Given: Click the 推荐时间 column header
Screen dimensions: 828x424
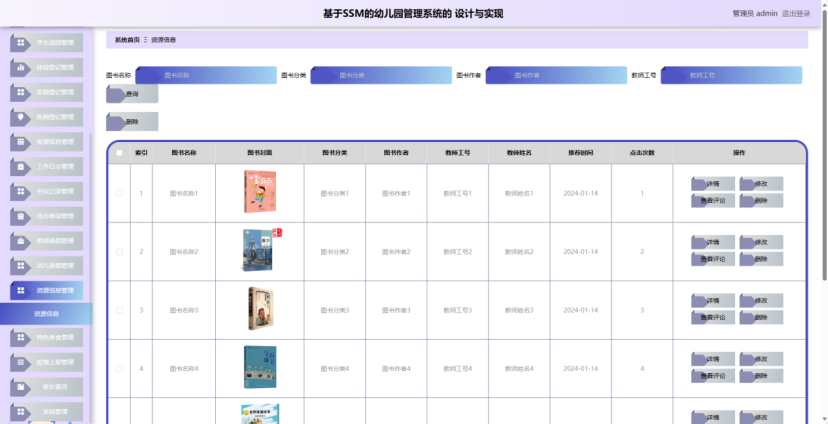Looking at the screenshot, I should (581, 153).
